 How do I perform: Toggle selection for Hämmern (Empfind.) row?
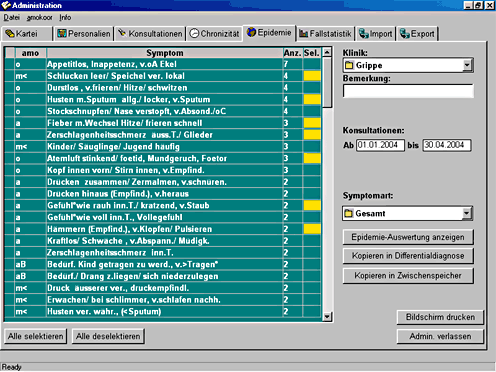point(312,229)
